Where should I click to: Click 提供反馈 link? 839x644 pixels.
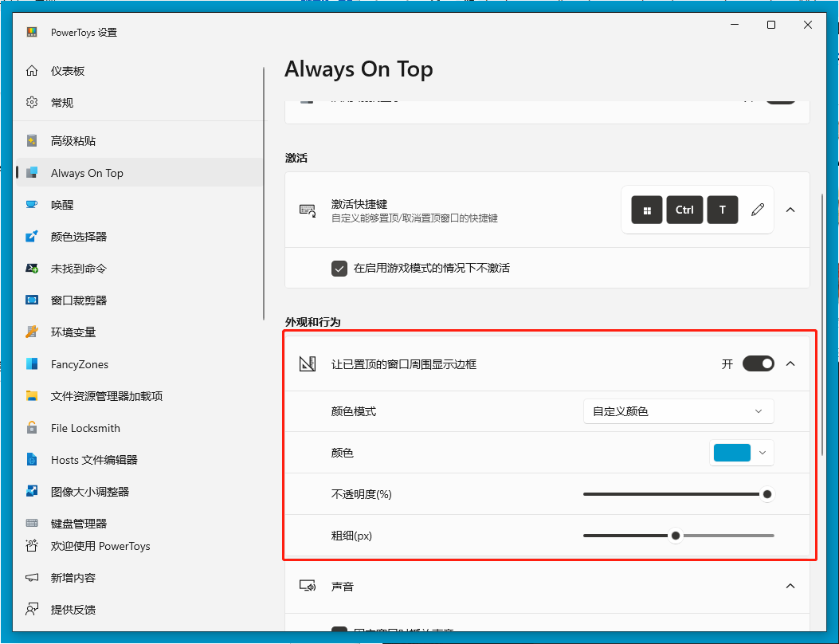[73, 610]
